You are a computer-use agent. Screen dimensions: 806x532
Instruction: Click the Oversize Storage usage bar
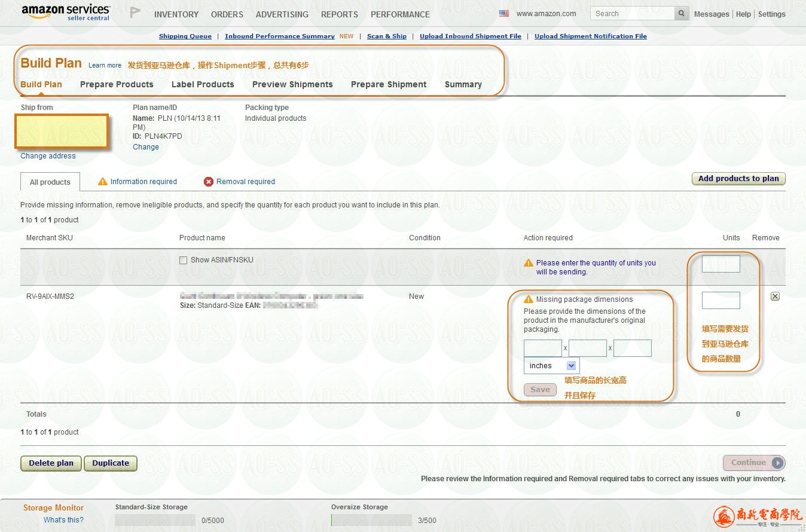(371, 520)
